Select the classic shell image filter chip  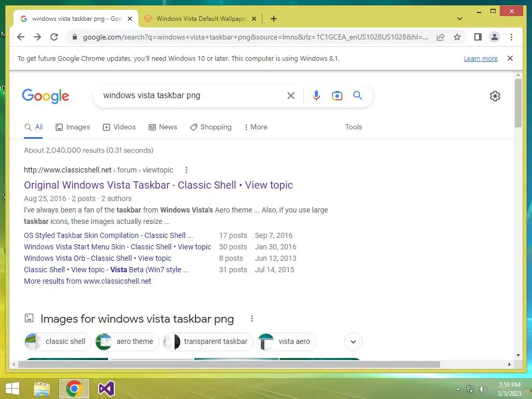click(x=58, y=342)
